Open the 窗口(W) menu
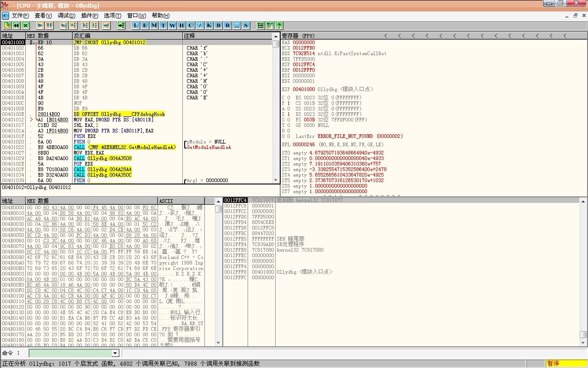The height and width of the screenshot is (368, 588). (x=136, y=16)
